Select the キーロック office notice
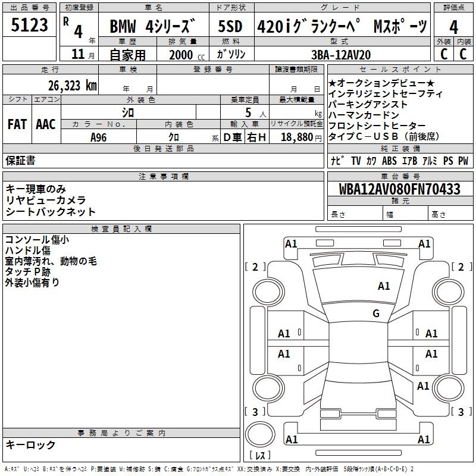This screenshot has width=476, height=476. pos(31,444)
